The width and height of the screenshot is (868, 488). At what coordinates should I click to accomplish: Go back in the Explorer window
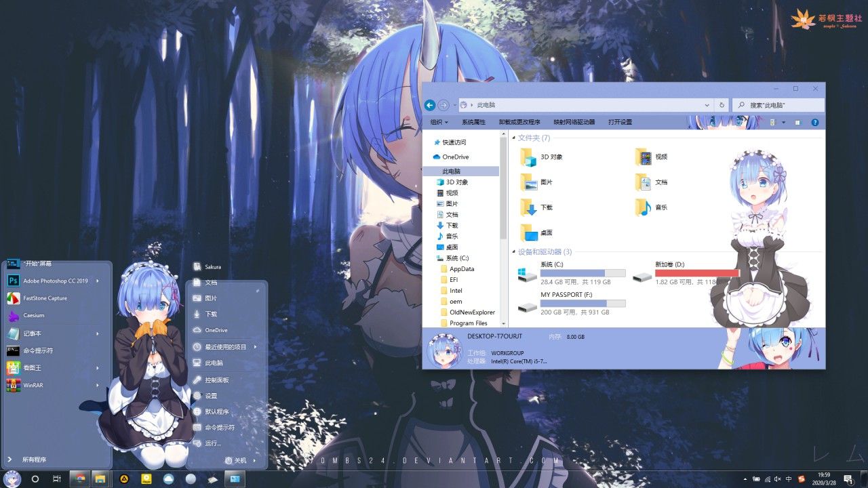[x=429, y=105]
